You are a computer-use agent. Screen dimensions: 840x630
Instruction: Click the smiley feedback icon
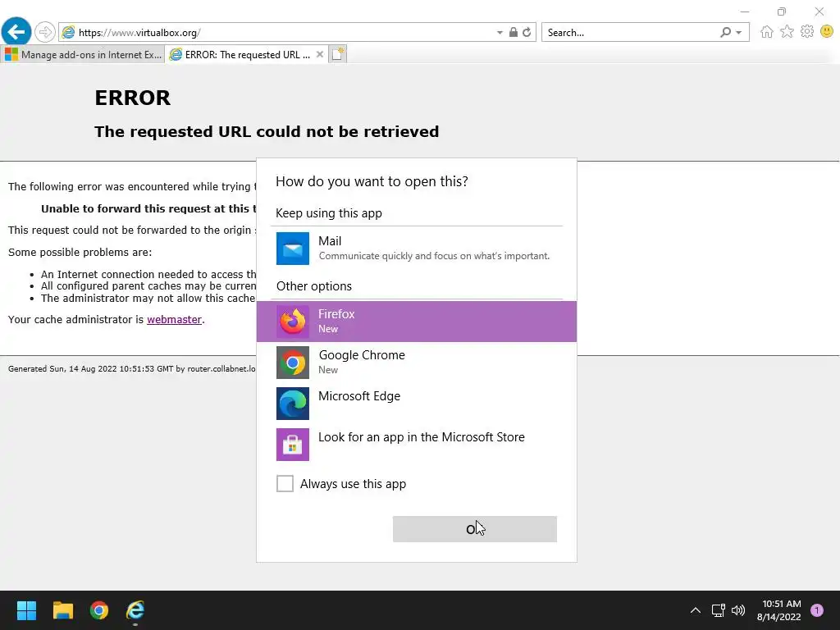pyautogui.click(x=827, y=32)
